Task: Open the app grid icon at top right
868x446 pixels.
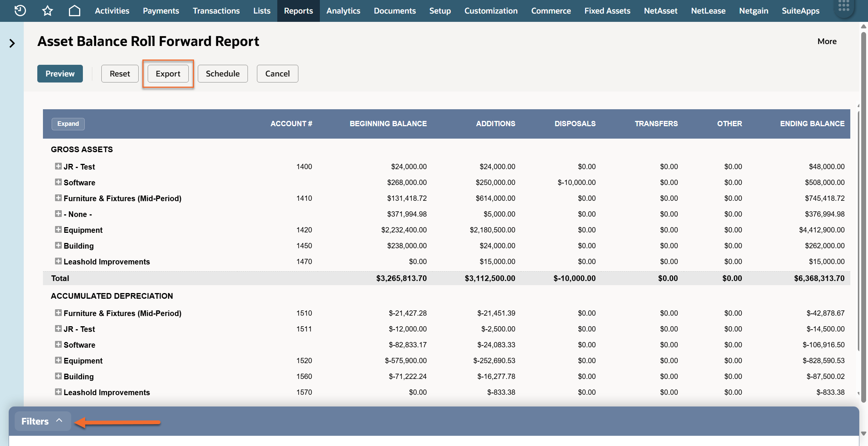Action: click(844, 6)
